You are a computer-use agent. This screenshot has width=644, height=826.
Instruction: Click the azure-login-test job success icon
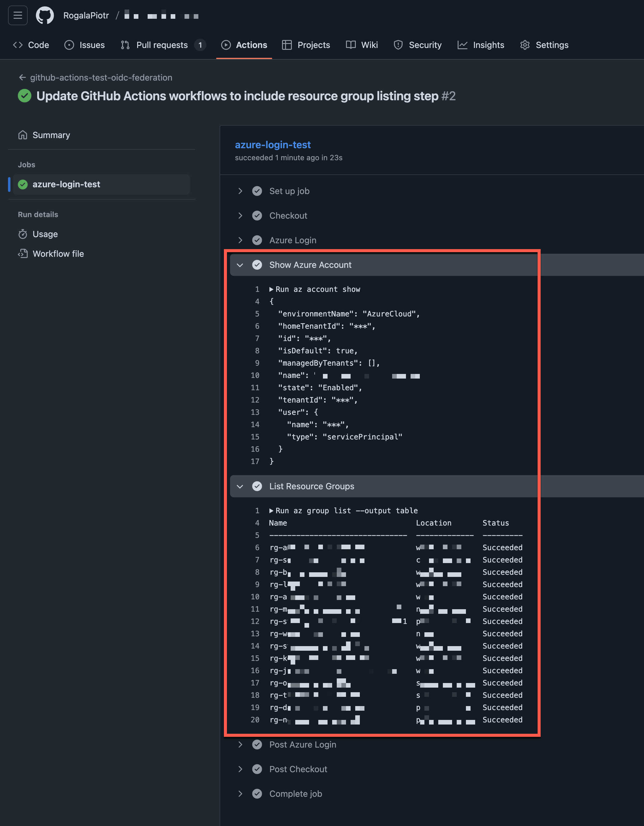(23, 185)
